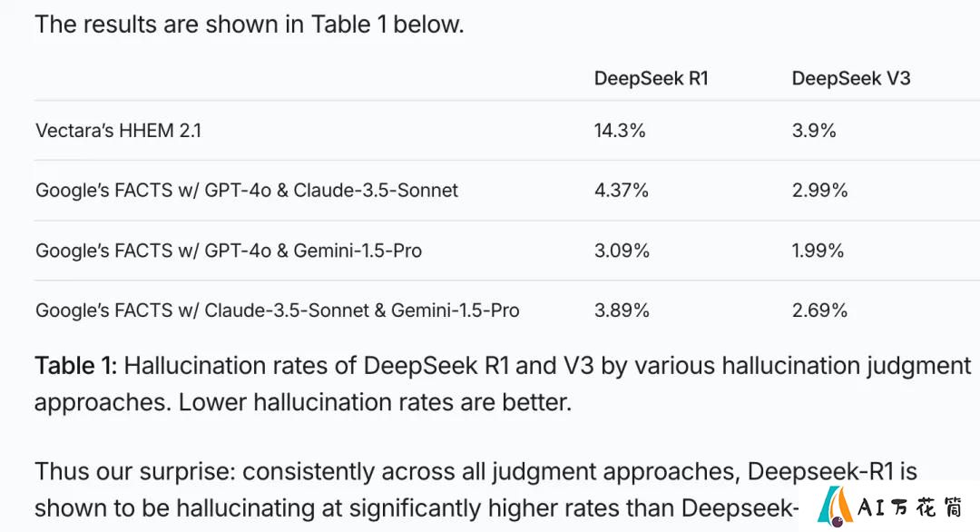
Task: Click the AI万花筒 watermark text
Action: (x=911, y=507)
